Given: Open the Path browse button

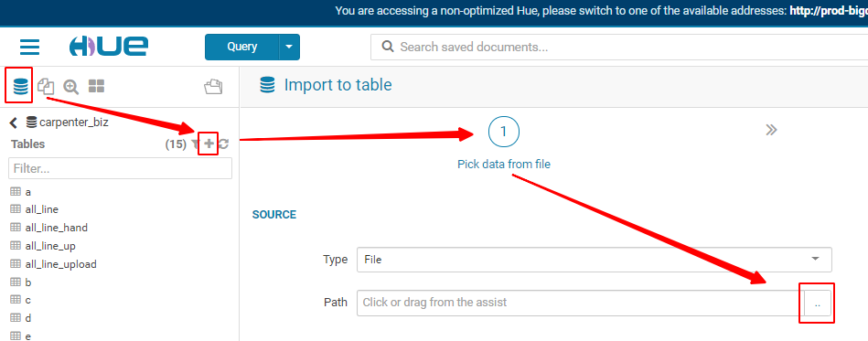Looking at the screenshot, I should (817, 303).
